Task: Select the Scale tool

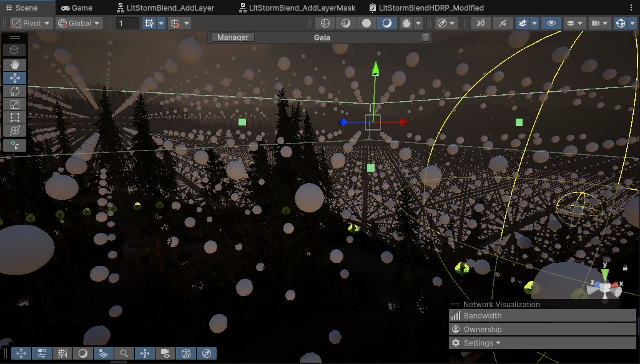Action: coord(15,104)
